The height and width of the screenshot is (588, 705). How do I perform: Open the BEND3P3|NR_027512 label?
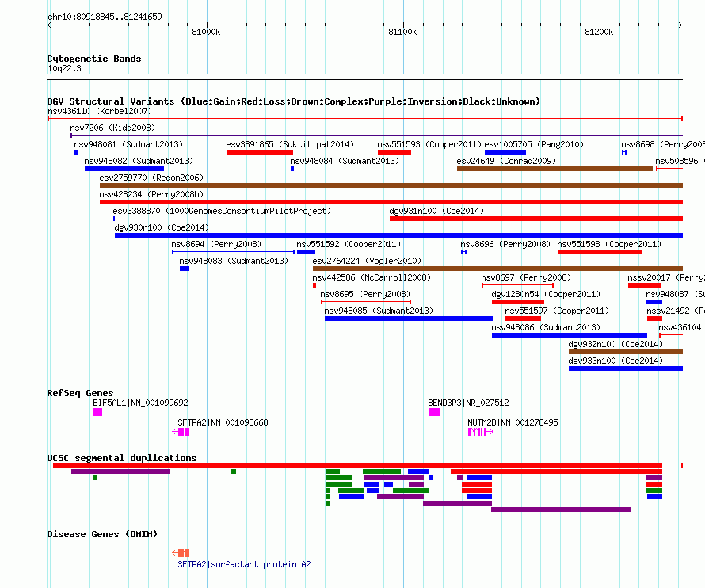(x=468, y=403)
